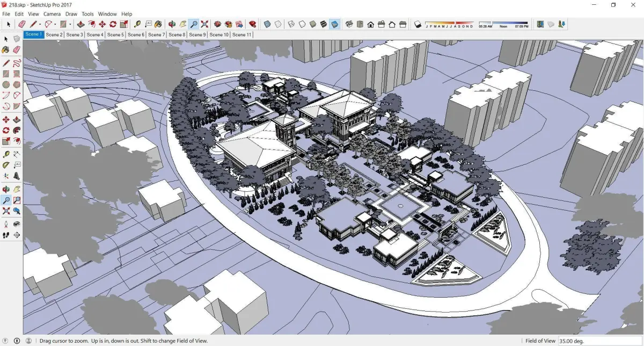Select Push/Pull tool in the top toolbar

(x=80, y=24)
